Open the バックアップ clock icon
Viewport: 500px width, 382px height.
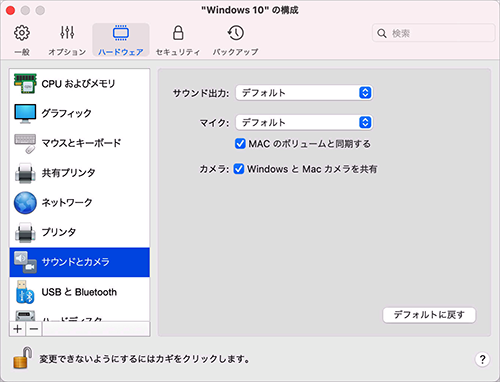point(236,33)
